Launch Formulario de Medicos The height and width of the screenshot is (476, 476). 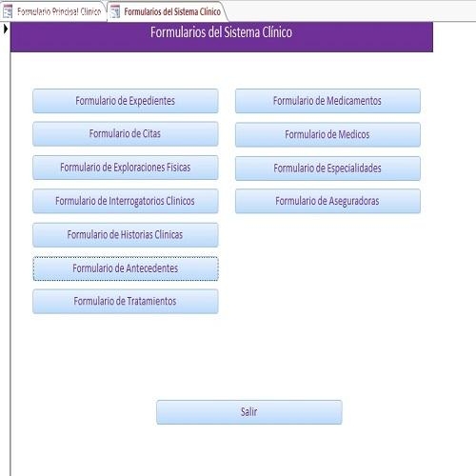327,134
